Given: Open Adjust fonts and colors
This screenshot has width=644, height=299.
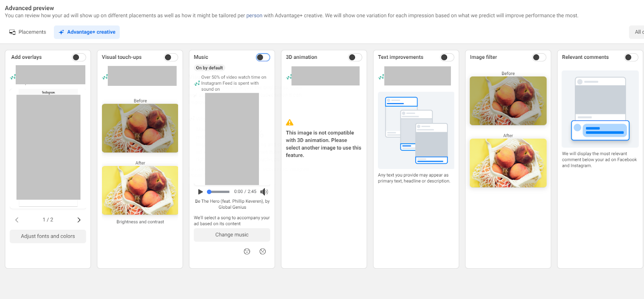Looking at the screenshot, I should point(48,237).
